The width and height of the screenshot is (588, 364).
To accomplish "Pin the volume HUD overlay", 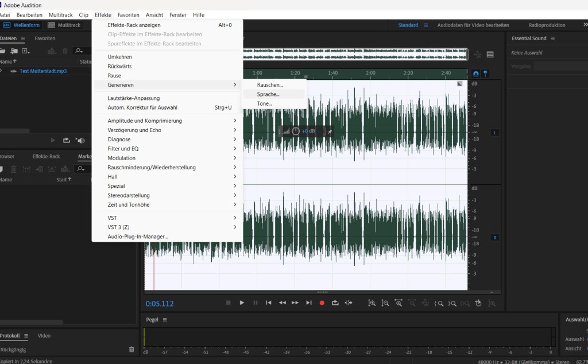I will pyautogui.click(x=330, y=131).
